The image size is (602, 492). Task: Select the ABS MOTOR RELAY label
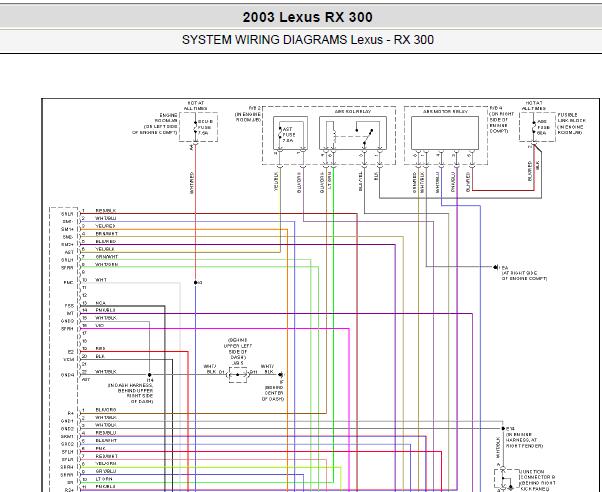tap(445, 111)
